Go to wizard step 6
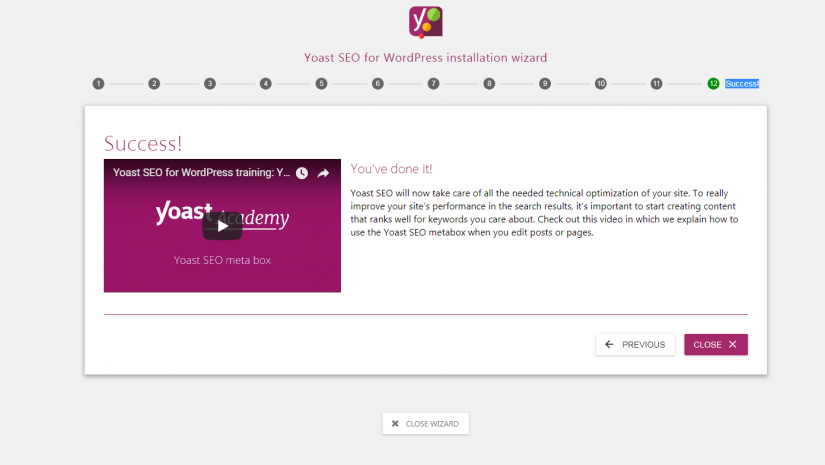The image size is (825, 465). (x=378, y=84)
